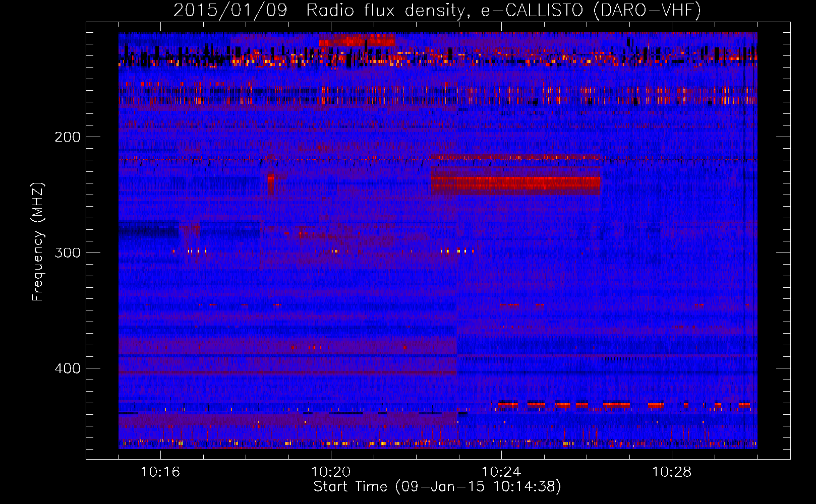Click the date "2015/01/09" in the title
The height and width of the screenshot is (504, 816).
tap(230, 10)
